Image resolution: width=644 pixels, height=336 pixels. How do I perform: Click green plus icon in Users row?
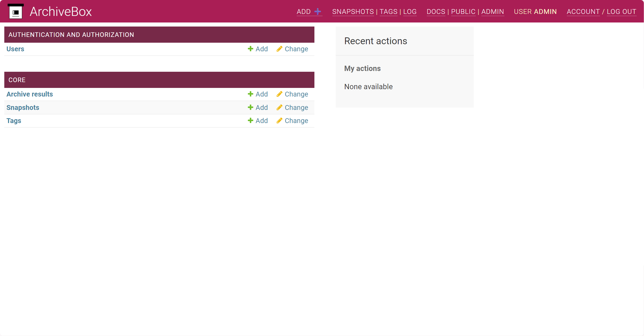[250, 49]
